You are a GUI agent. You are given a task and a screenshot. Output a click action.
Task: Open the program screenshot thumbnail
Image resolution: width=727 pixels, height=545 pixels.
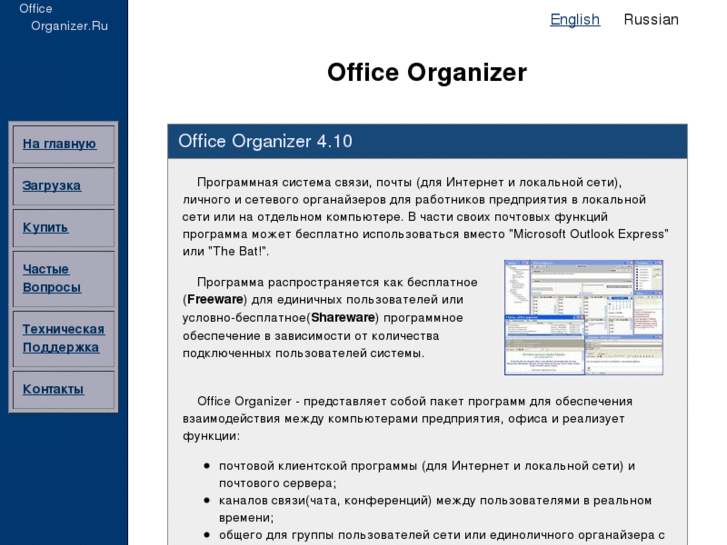(x=584, y=318)
